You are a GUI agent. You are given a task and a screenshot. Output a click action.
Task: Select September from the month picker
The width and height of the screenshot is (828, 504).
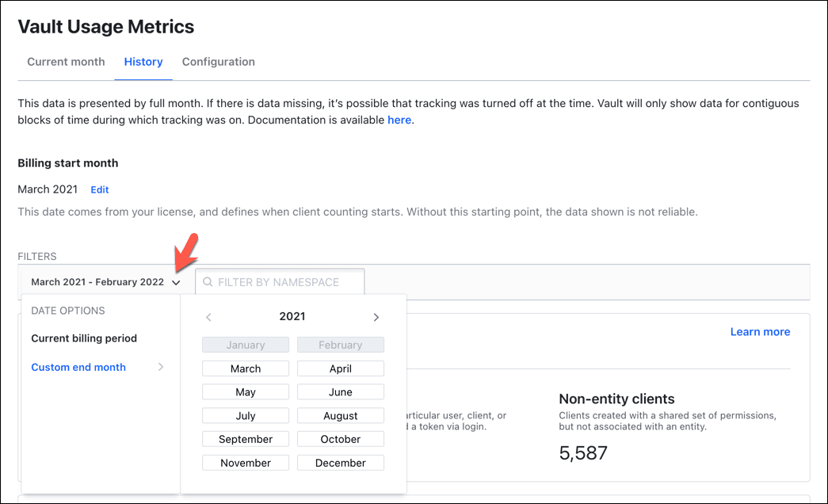click(245, 438)
